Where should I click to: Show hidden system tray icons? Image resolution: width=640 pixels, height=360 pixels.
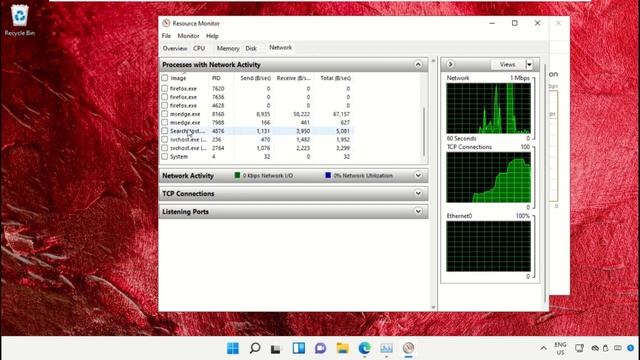[543, 348]
